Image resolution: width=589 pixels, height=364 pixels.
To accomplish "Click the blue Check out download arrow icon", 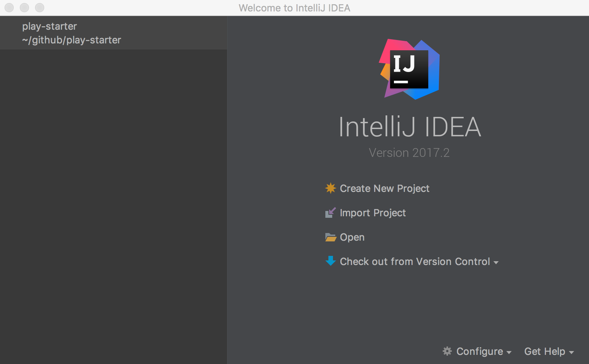I will coord(330,261).
